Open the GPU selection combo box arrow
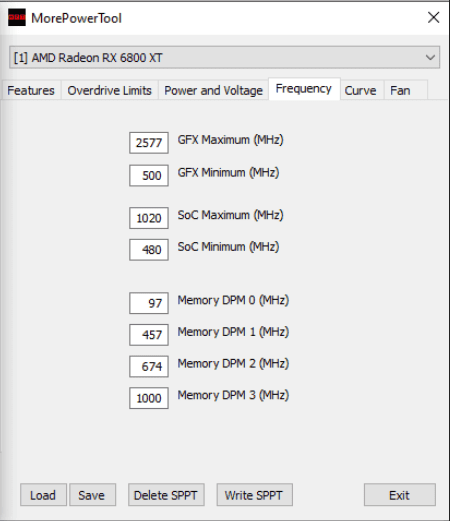450x521 pixels. coord(430,57)
